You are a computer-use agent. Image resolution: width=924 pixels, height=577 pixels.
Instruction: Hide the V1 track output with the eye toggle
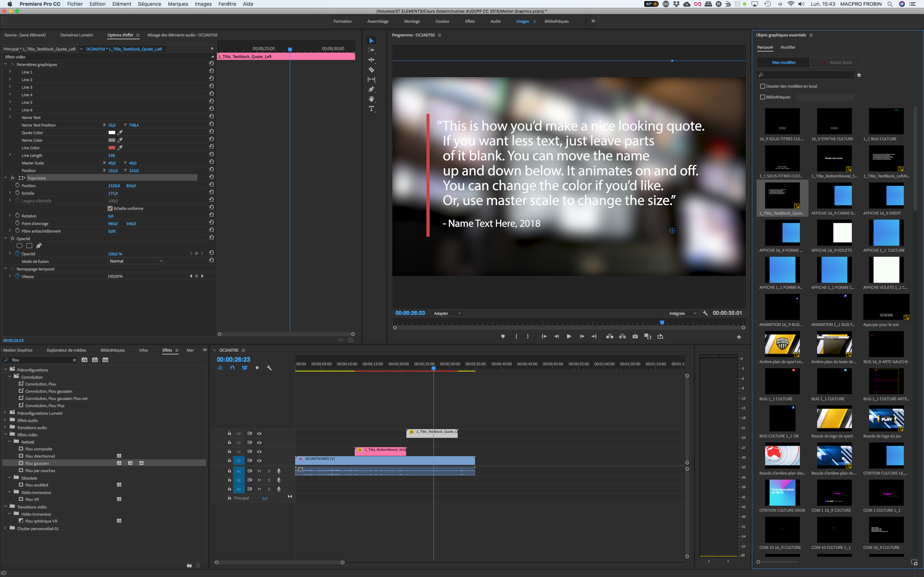pyautogui.click(x=259, y=461)
